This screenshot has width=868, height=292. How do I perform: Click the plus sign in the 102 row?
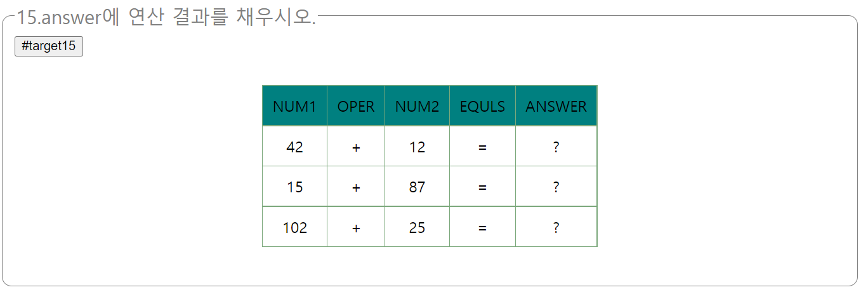356,227
